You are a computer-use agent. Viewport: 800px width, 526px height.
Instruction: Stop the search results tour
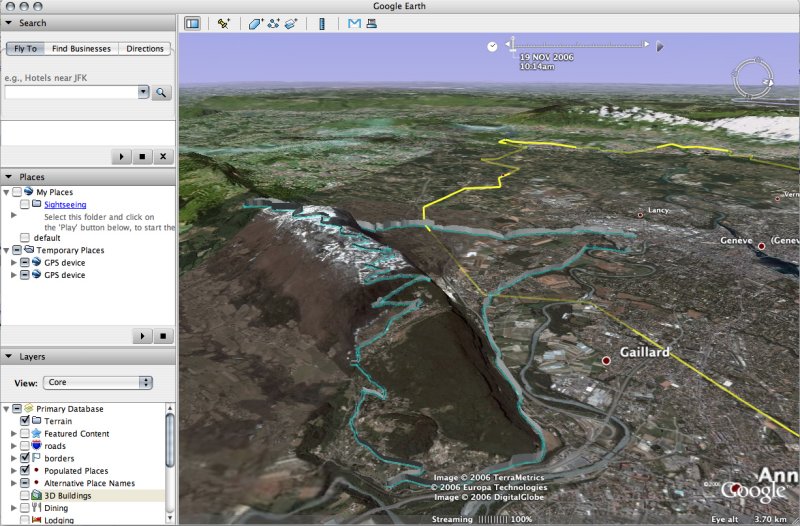(142, 157)
